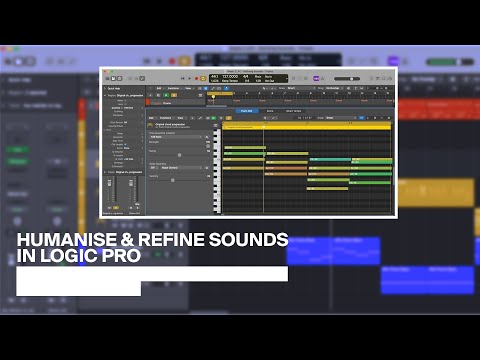Toggle yellow Solo button on left channel strip
The height and width of the screenshot is (360, 480).
click(x=116, y=208)
